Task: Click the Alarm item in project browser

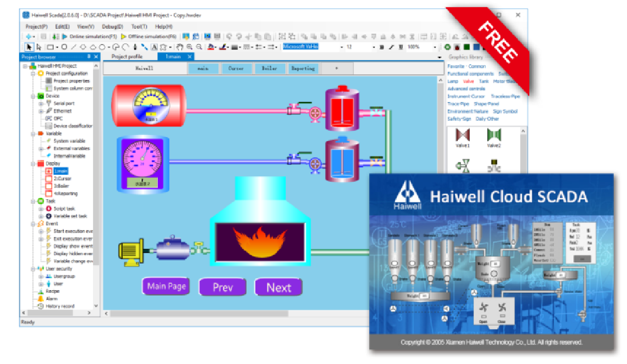Action: (52, 299)
